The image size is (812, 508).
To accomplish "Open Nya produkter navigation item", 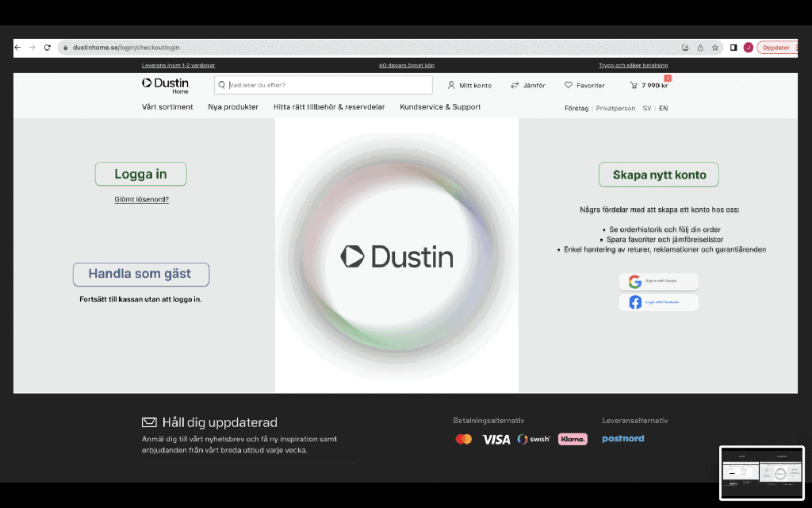I will (233, 107).
